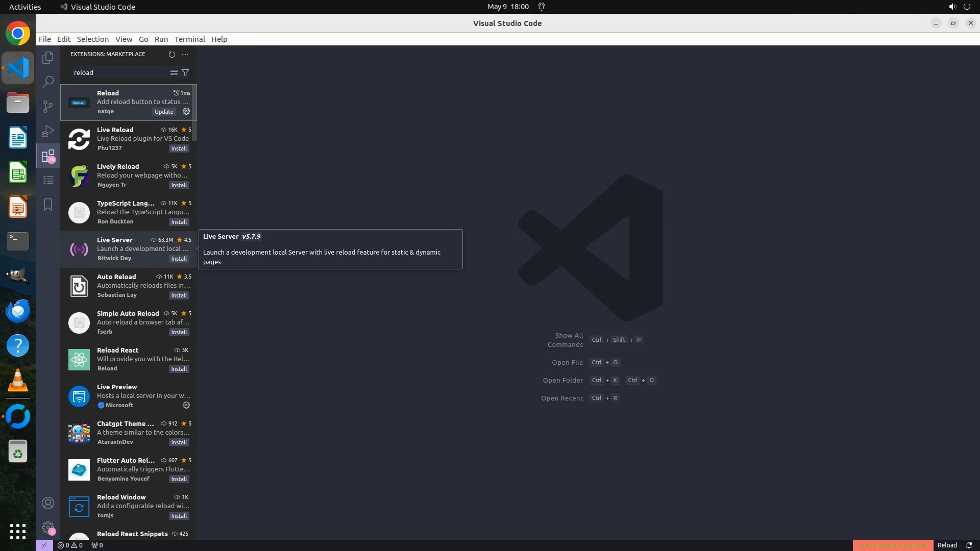Open the Views and More Actions menu
This screenshot has height=551, width=980.
coord(185,54)
